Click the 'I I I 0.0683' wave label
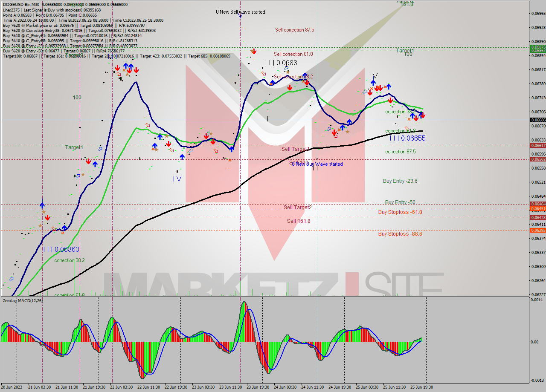546x392 pixels. tap(282, 63)
